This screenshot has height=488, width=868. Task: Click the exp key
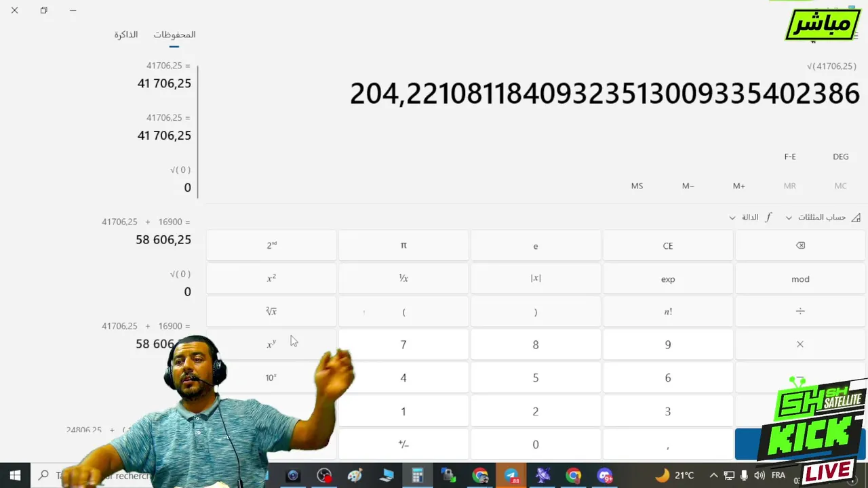pos(668,279)
